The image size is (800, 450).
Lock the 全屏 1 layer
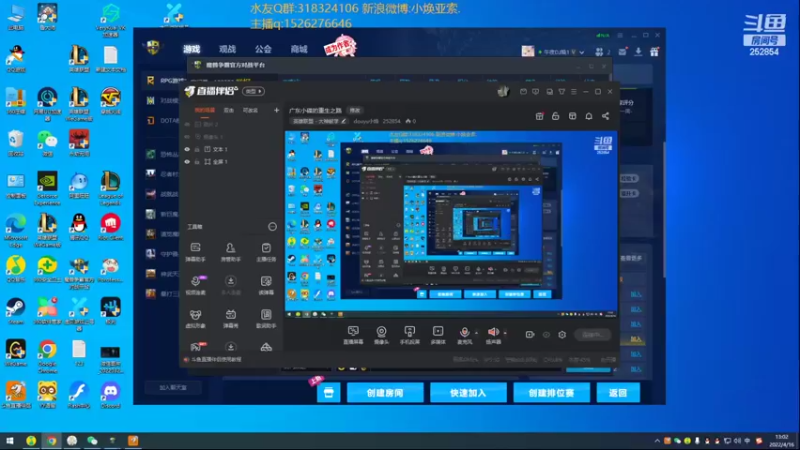tap(196, 162)
